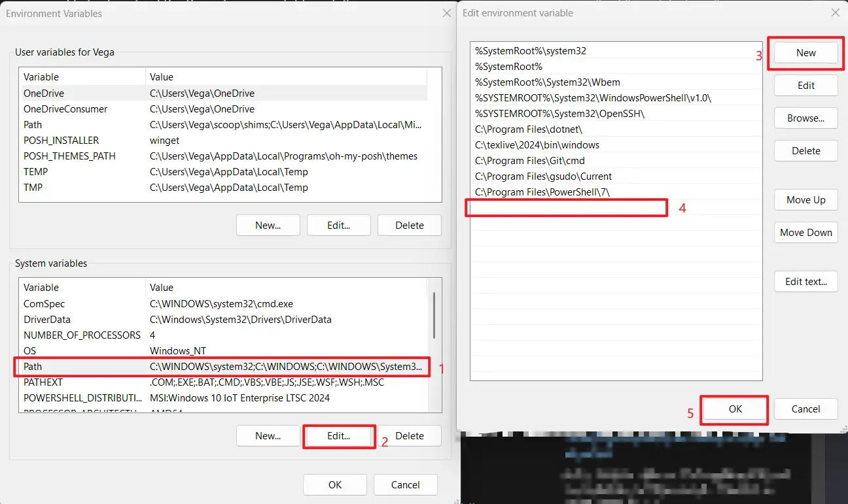Select the ComSpec system variable row
848x504 pixels.
pyautogui.click(x=131, y=303)
